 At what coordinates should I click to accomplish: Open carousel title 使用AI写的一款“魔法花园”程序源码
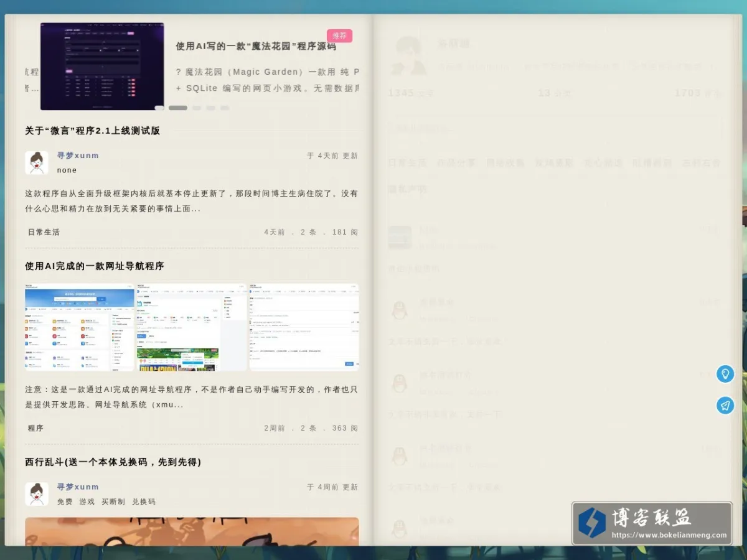[x=256, y=46]
